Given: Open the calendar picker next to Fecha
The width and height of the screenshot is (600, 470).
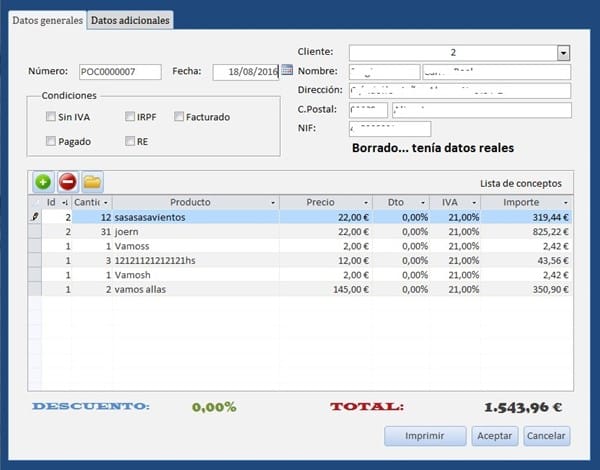Looking at the screenshot, I should click(287, 70).
